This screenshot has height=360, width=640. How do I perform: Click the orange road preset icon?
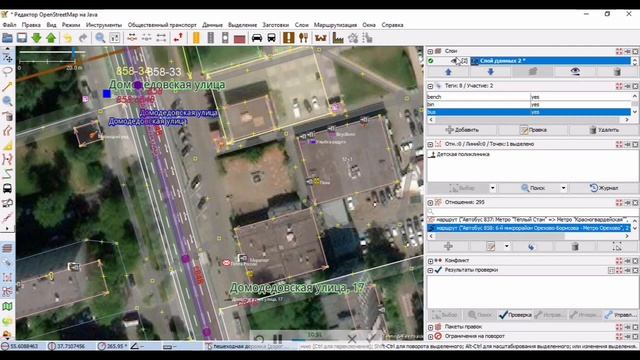[x=196, y=38]
